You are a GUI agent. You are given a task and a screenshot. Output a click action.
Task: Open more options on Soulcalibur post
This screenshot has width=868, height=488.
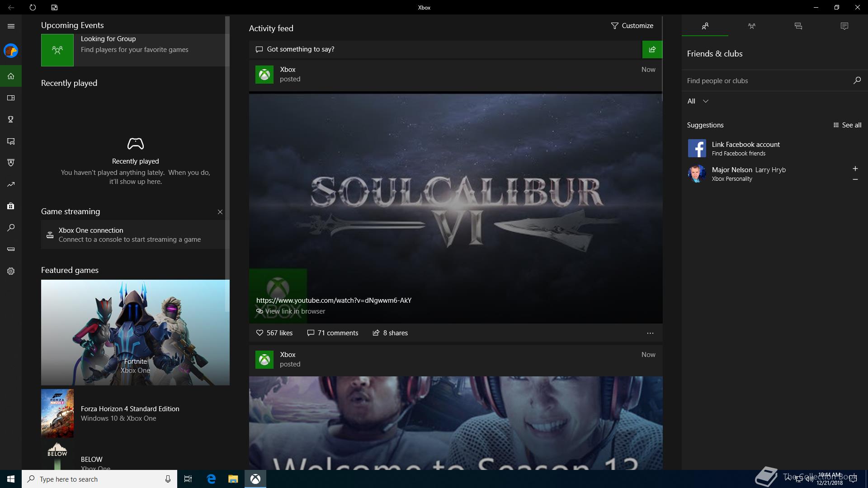pyautogui.click(x=650, y=333)
